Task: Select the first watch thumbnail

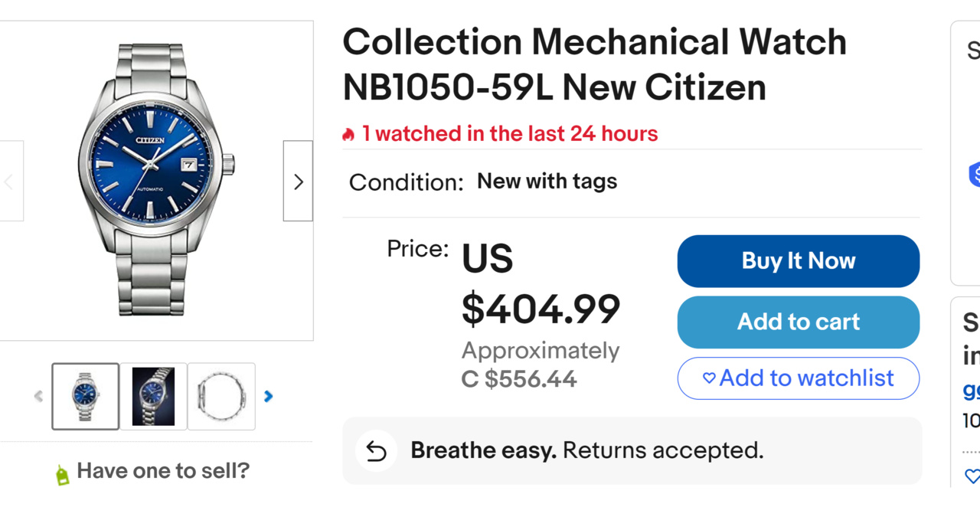Action: (x=86, y=396)
